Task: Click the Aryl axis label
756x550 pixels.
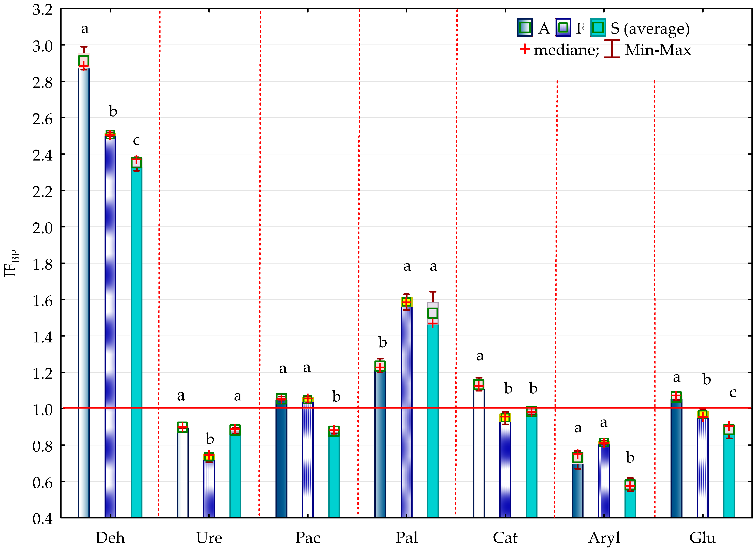Action: [x=604, y=537]
